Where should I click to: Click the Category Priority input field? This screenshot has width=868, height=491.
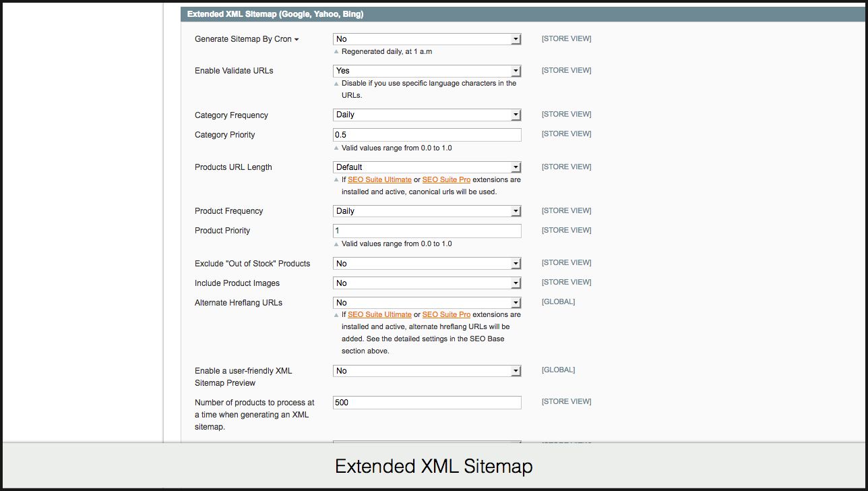pyautogui.click(x=427, y=135)
